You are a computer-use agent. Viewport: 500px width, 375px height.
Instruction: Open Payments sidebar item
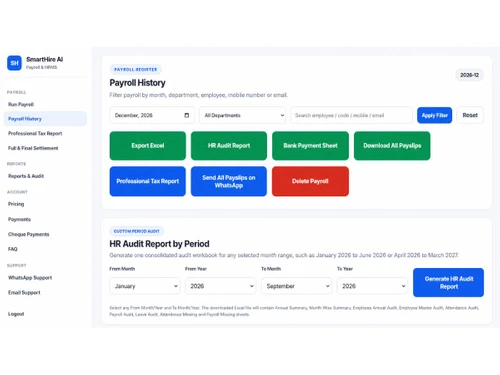pyautogui.click(x=19, y=219)
